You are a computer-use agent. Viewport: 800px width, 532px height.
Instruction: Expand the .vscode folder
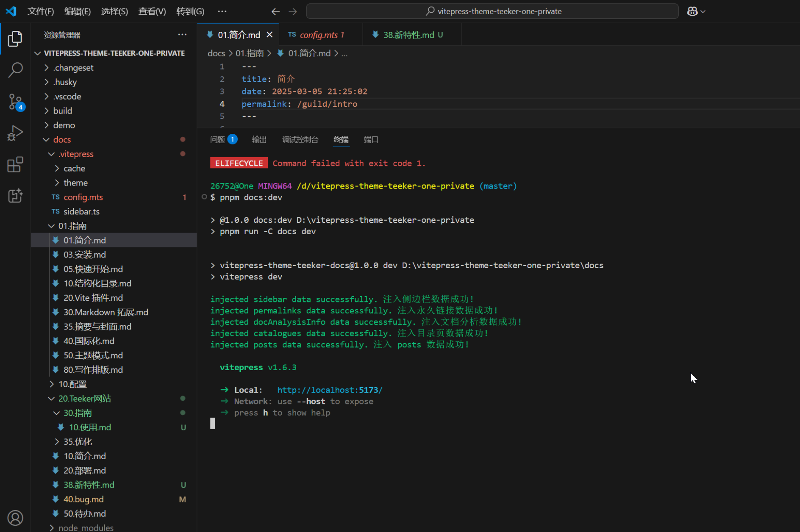tap(114, 96)
